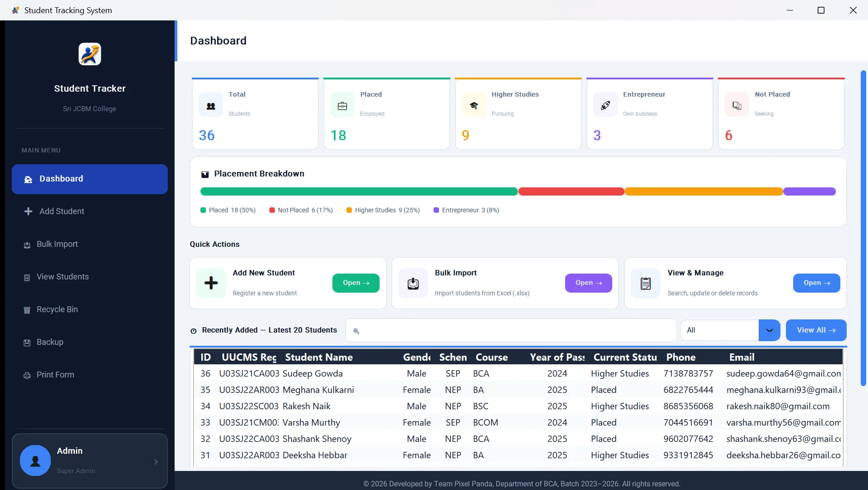Image resolution: width=868 pixels, height=490 pixels.
Task: Click the clock icon beside Recently Added
Action: (194, 331)
